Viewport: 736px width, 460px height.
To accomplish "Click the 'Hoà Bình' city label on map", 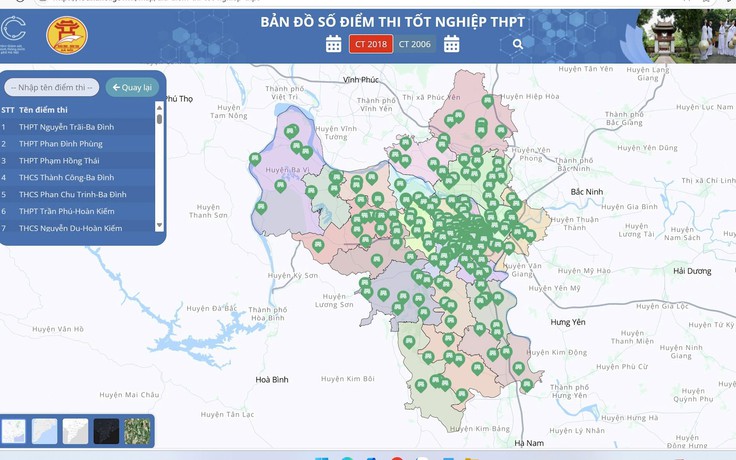I will [272, 379].
